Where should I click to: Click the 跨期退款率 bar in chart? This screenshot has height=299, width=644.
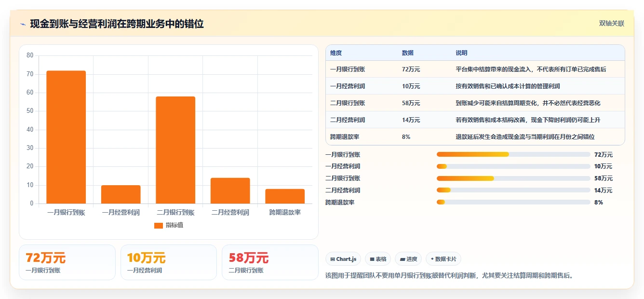point(285,196)
